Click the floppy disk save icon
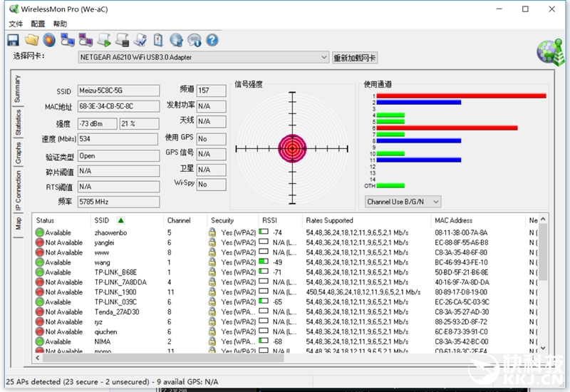The image size is (570, 392). 14,40
